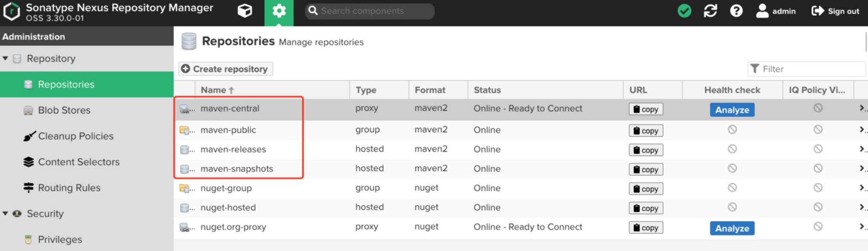Open Routing Rules in the sidebar
The height and width of the screenshot is (251, 868).
pos(87,188)
